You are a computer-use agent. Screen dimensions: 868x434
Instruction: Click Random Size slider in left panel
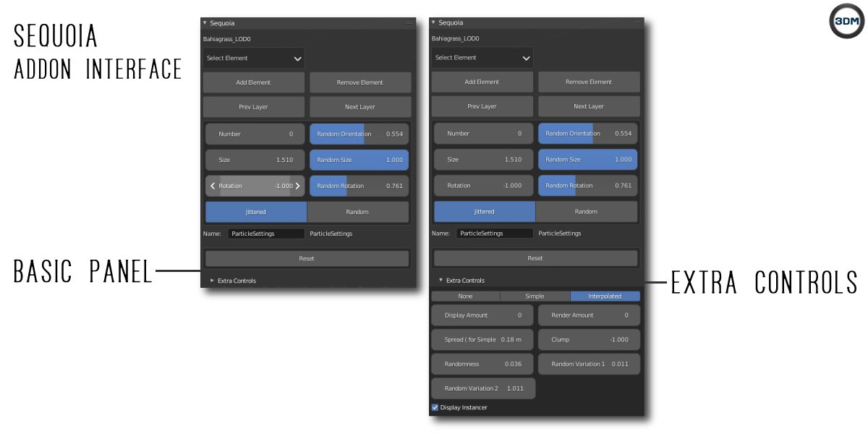[359, 160]
